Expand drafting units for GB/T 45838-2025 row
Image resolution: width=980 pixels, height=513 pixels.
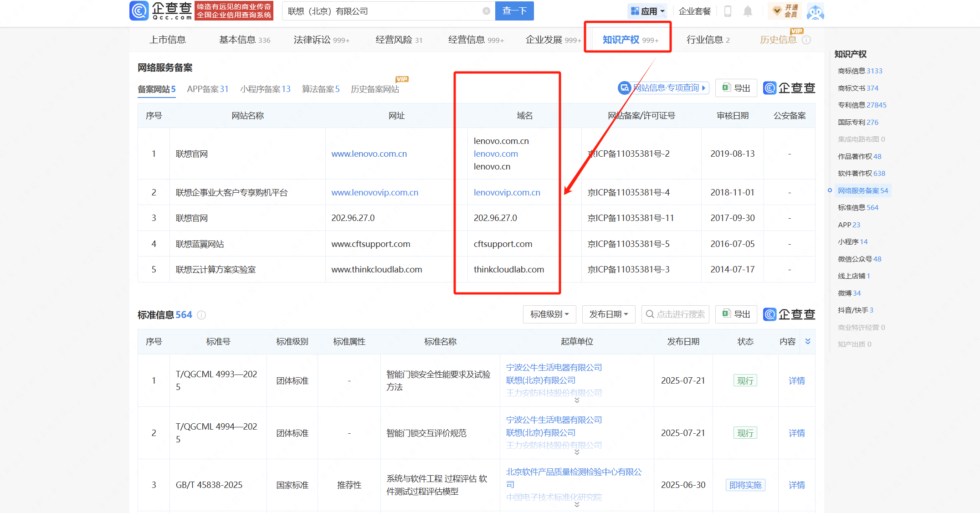577,504
